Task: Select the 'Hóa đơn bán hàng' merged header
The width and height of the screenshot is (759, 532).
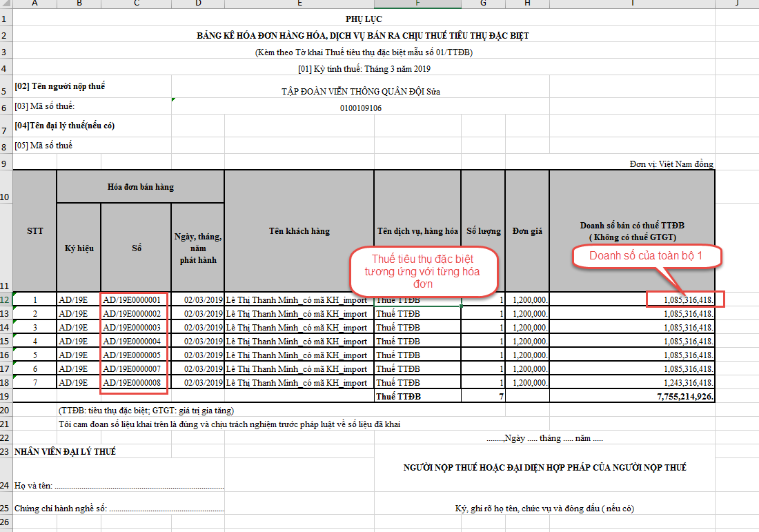Action: 140,186
